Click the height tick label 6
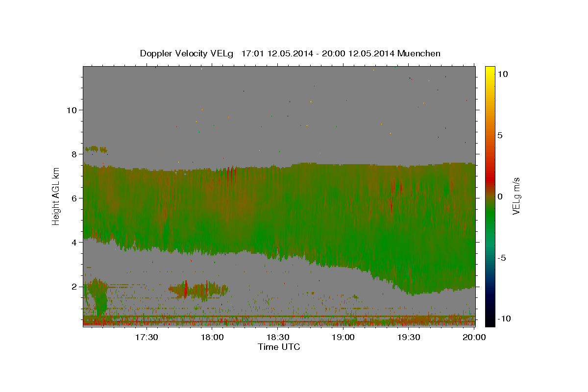Screen dimensions: 588x392 click(x=74, y=198)
